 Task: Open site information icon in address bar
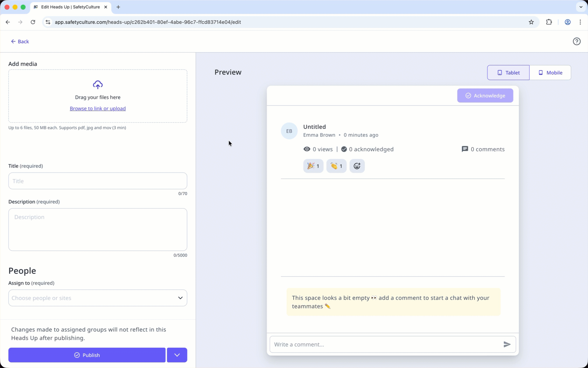click(48, 22)
